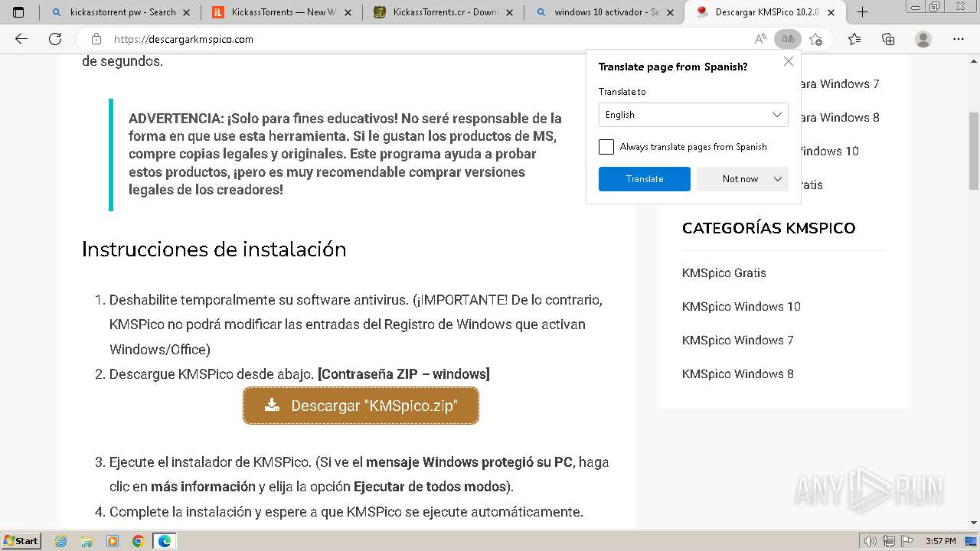The height and width of the screenshot is (551, 980).
Task: Close the KickassTorrents.cr tab
Action: 509,12
